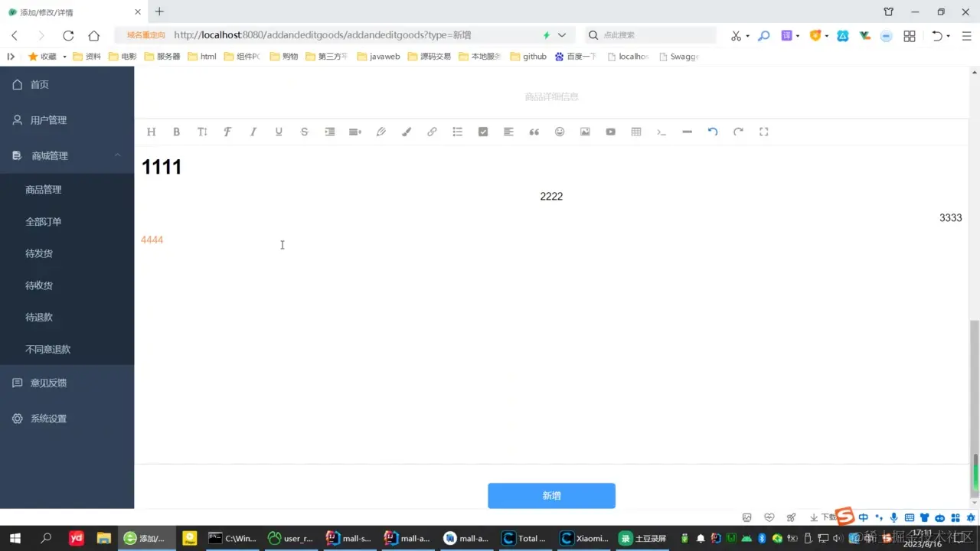
Task: Insert an image into the editor
Action: (585, 132)
